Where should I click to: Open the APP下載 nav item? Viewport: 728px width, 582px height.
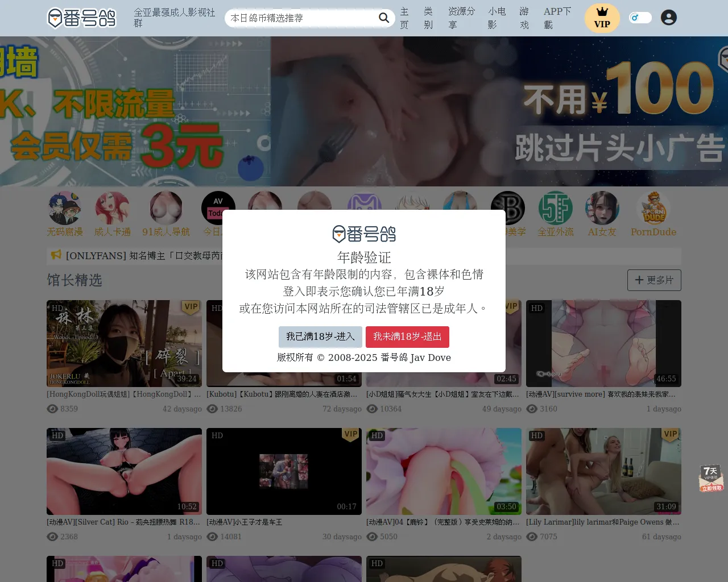(557, 18)
